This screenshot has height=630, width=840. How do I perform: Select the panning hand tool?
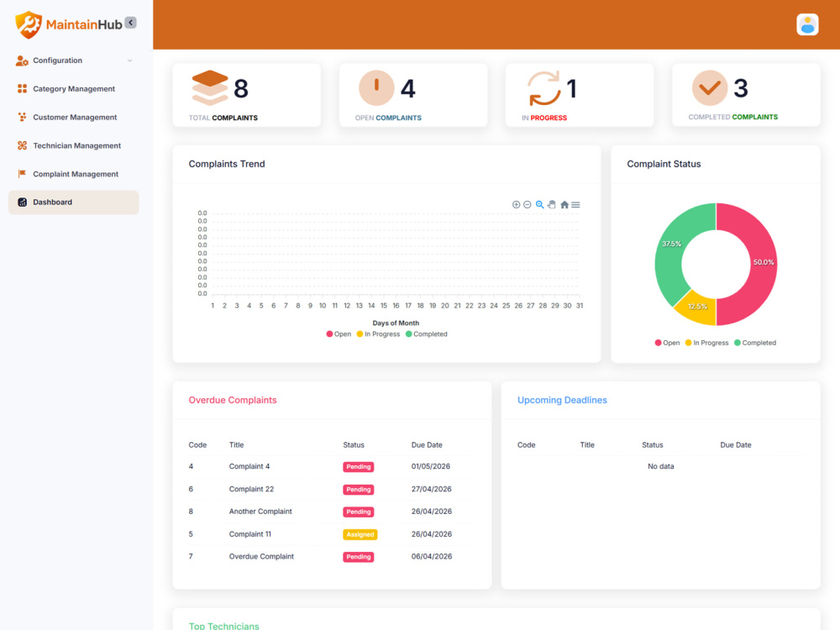[552, 205]
